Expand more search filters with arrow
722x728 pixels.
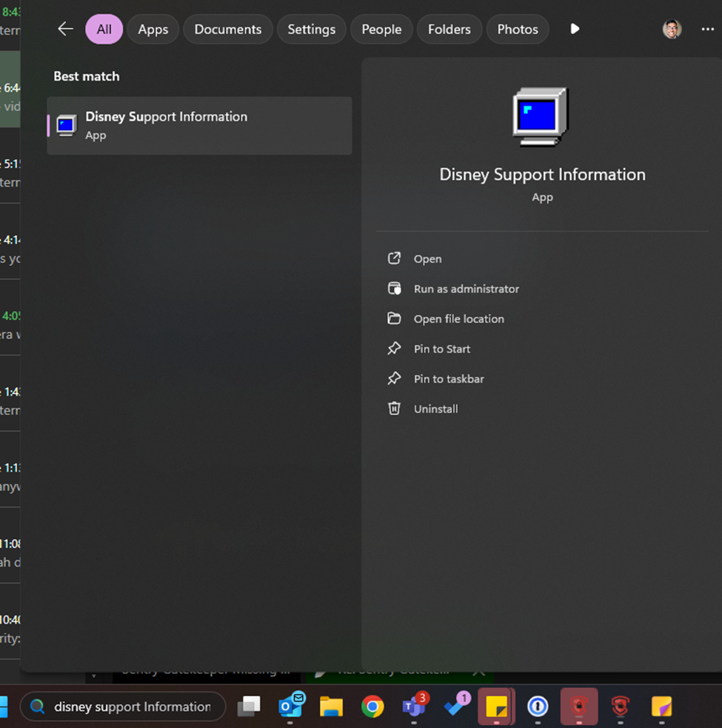click(x=575, y=29)
